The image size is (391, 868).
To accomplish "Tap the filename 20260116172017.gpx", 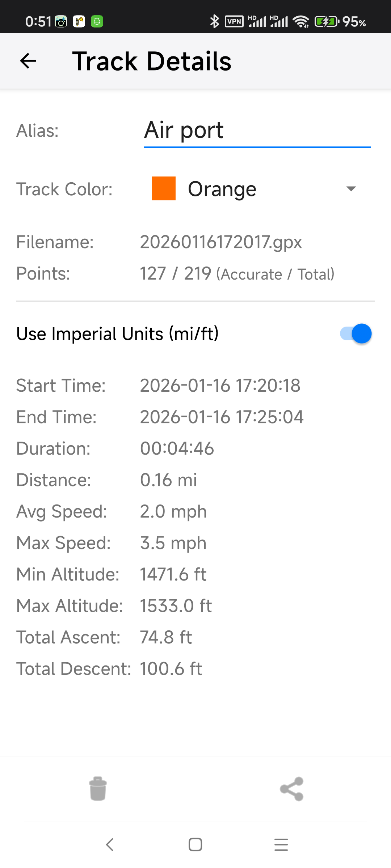I will [221, 242].
